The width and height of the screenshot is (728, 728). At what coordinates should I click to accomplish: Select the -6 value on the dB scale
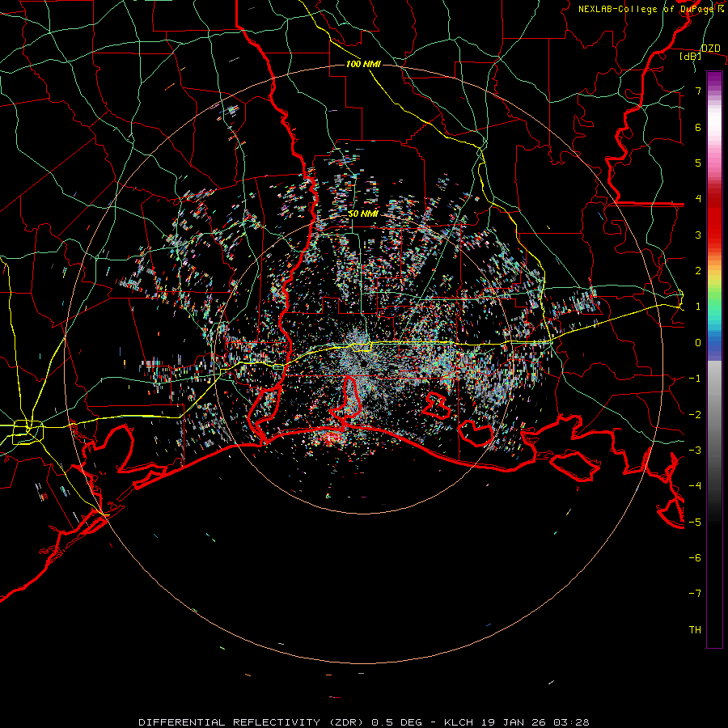(695, 558)
